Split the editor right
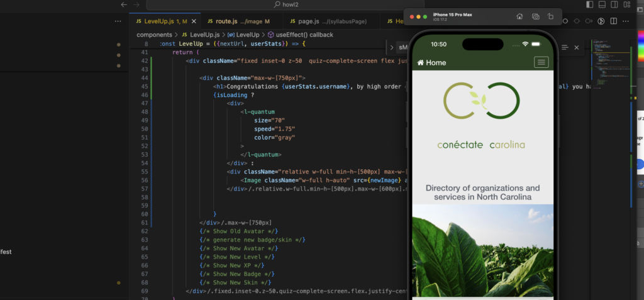Screen dimensions: 644x300 click(x=614, y=21)
